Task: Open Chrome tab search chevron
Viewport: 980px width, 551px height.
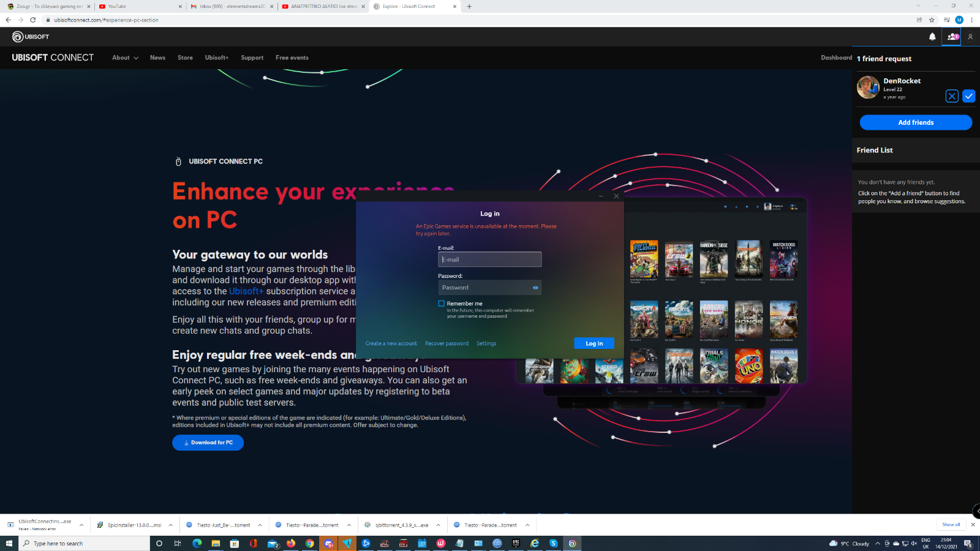Action: coord(918,6)
